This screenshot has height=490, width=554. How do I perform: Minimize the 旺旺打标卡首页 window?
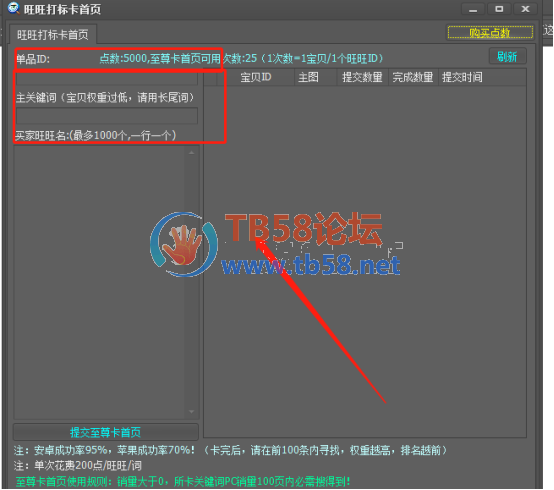473,9
